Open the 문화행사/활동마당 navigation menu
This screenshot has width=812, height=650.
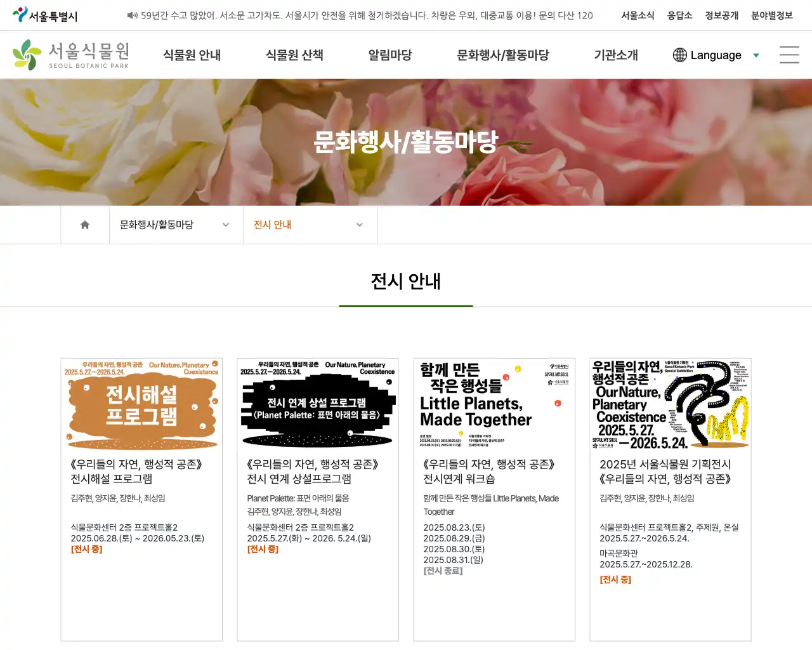pos(503,55)
